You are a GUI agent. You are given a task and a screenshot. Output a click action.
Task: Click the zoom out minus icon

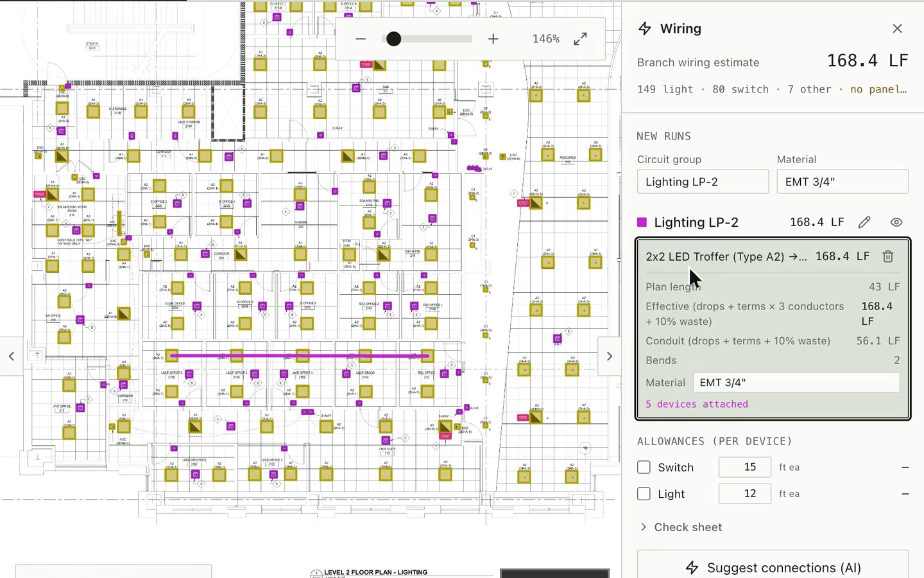[x=361, y=39]
